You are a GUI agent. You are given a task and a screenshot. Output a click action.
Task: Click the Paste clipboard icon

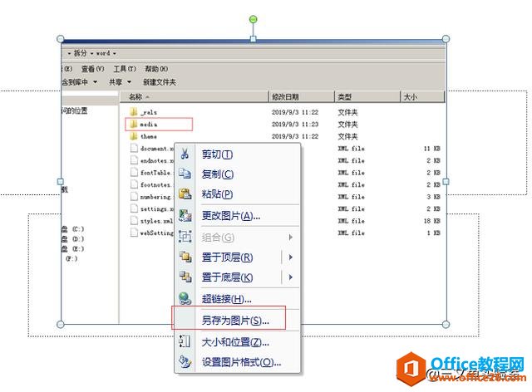[x=185, y=194]
